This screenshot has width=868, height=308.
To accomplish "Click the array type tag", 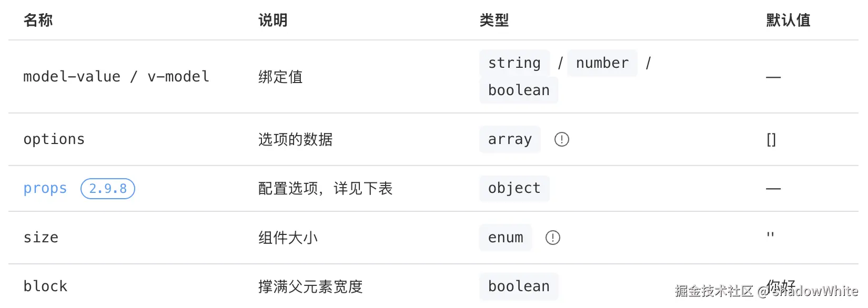I will tap(509, 139).
